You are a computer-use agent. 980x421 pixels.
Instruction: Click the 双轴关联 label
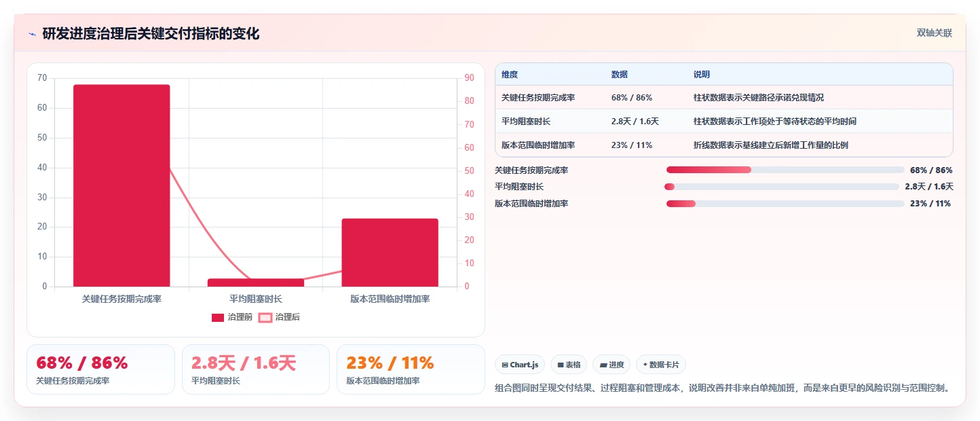click(935, 33)
